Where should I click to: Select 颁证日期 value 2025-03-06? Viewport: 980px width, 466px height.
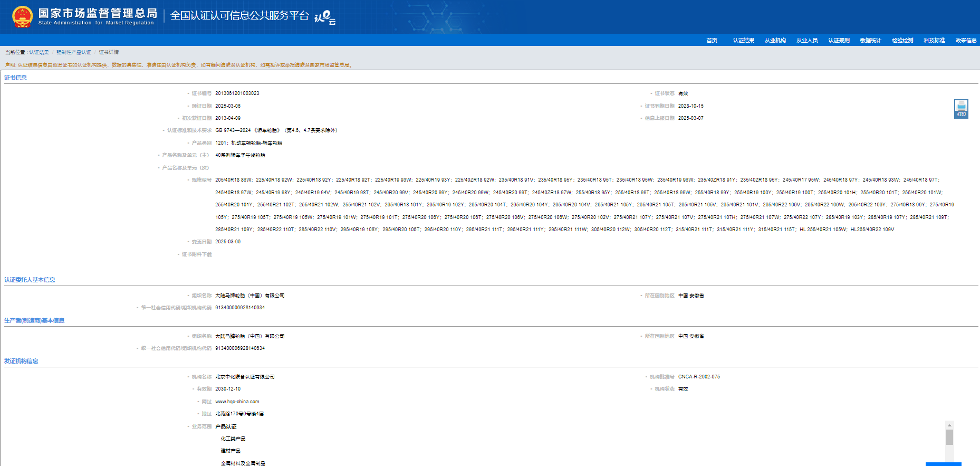pos(228,106)
